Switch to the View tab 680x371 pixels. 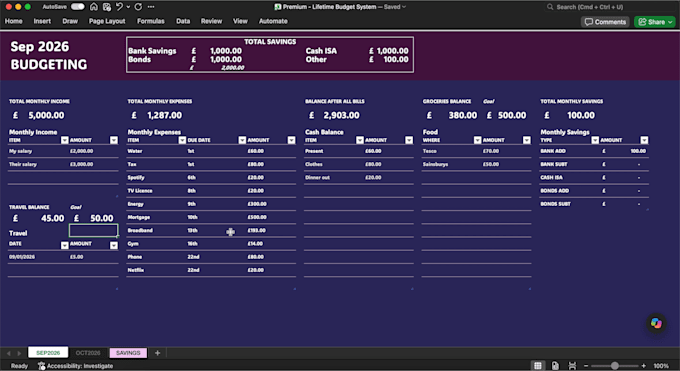click(240, 21)
